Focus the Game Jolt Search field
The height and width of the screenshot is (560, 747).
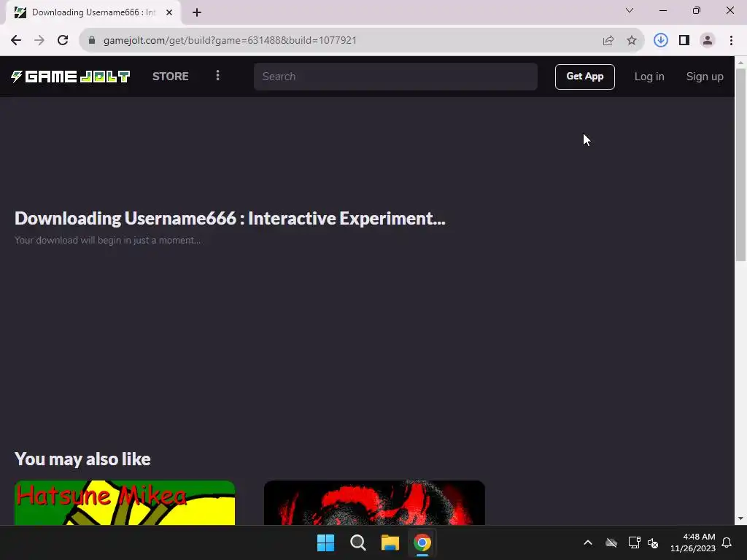click(x=395, y=76)
